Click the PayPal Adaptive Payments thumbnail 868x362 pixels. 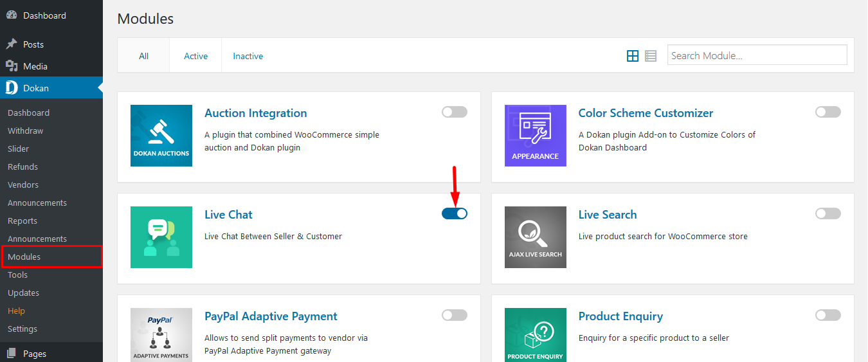tap(161, 335)
